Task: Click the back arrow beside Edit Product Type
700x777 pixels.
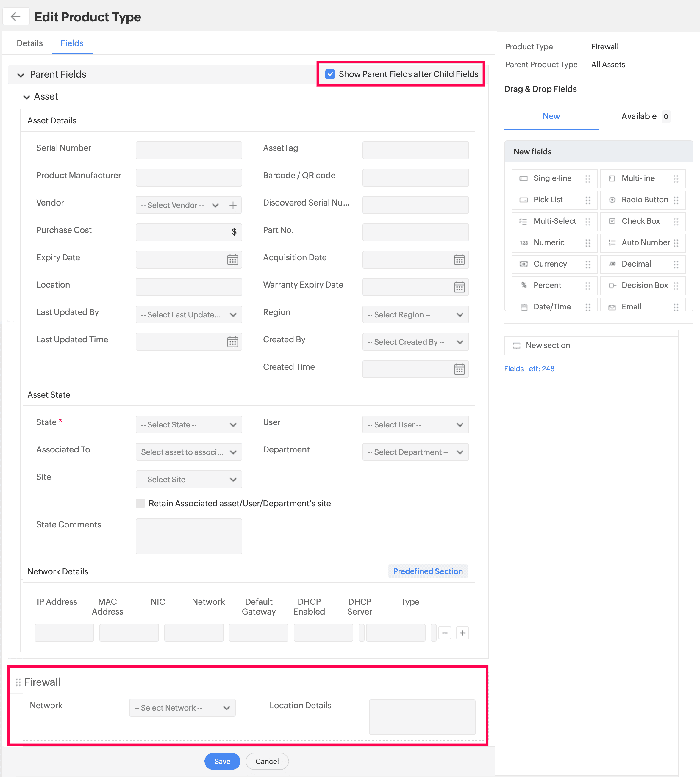Action: click(16, 17)
